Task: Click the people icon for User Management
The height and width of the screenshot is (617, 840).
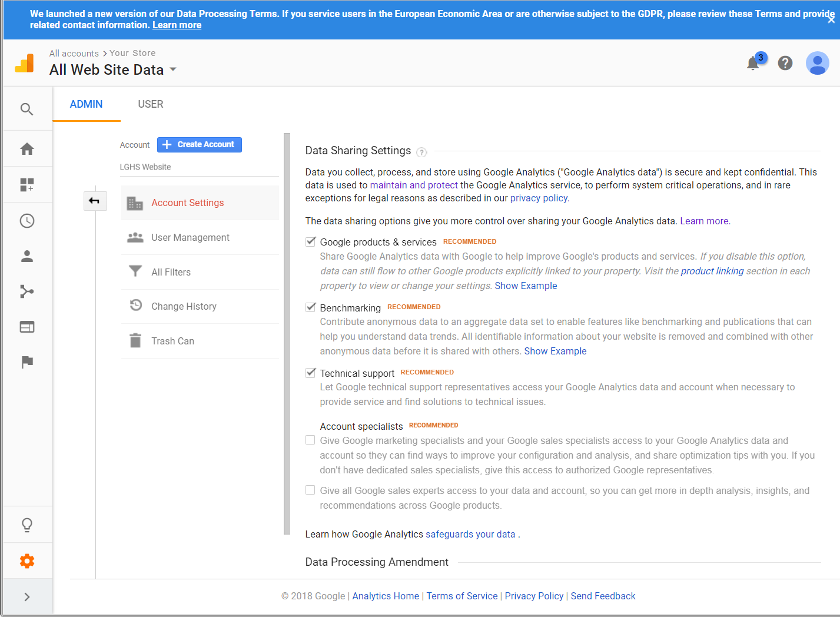Action: (x=135, y=237)
